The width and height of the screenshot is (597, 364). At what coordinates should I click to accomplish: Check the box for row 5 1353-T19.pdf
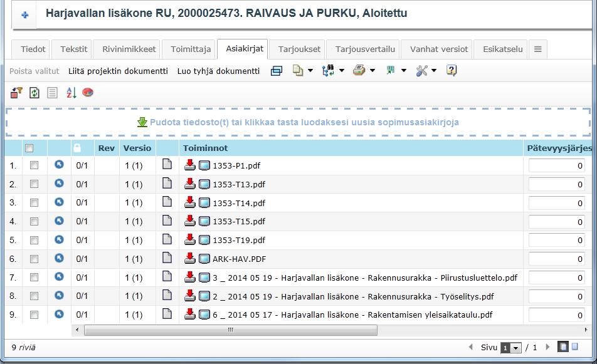pyautogui.click(x=34, y=240)
